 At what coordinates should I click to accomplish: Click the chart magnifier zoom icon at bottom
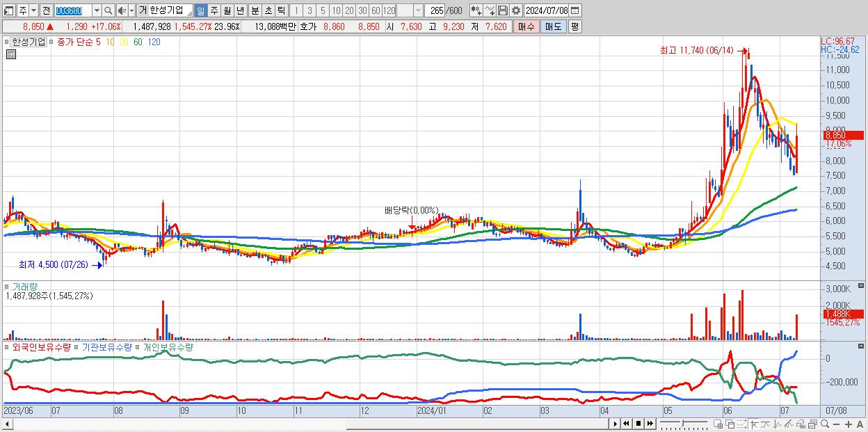[x=824, y=424]
